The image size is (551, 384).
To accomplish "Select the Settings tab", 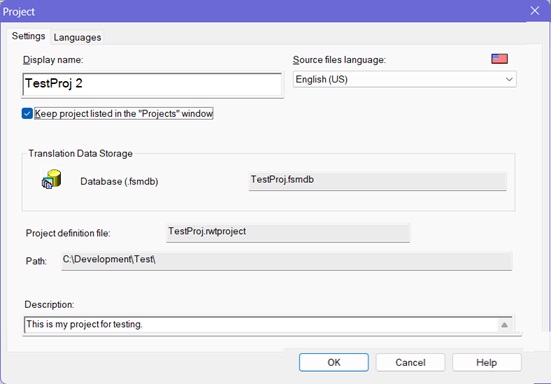I will tap(28, 36).
